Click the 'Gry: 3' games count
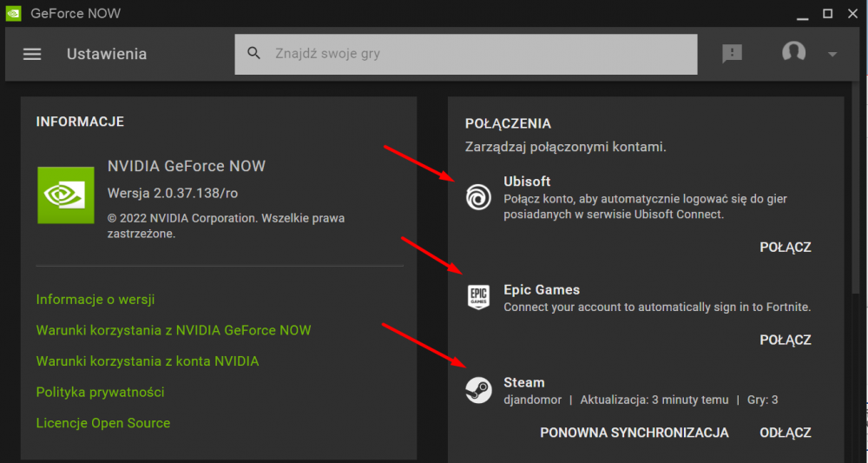This screenshot has height=463, width=868. [763, 400]
